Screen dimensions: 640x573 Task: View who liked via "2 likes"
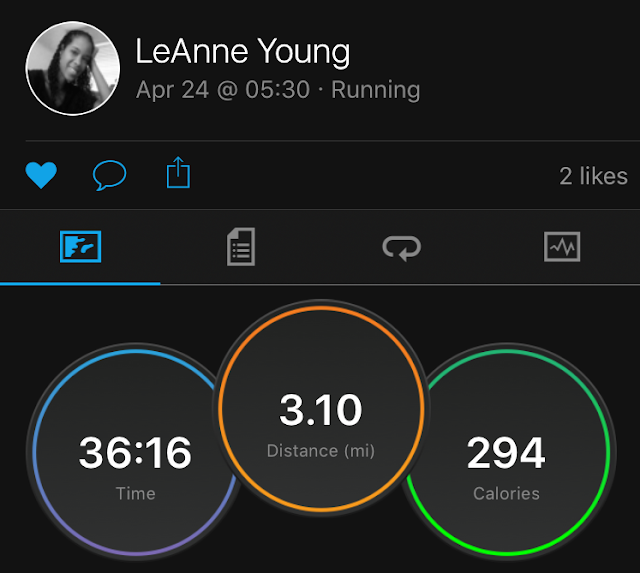point(593,177)
